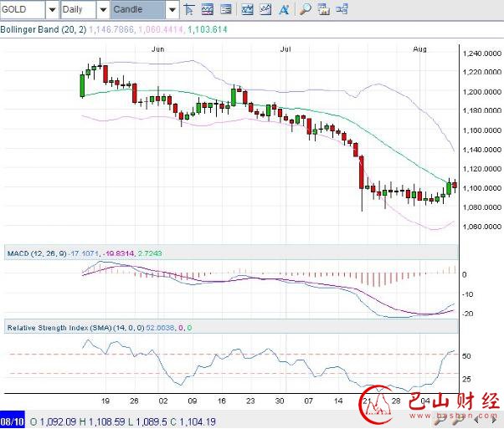
Task: Click the GOLD symbol field
Action: tap(23, 10)
